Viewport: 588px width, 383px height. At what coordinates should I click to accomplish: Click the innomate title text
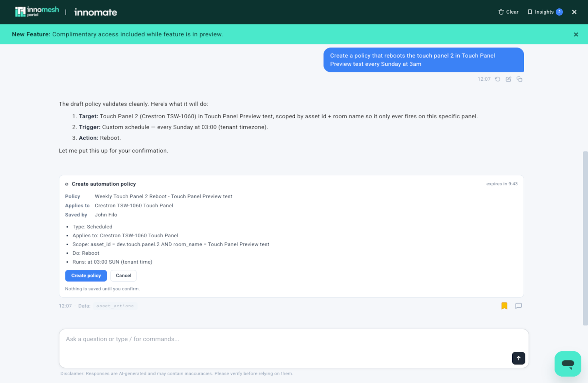coord(96,12)
